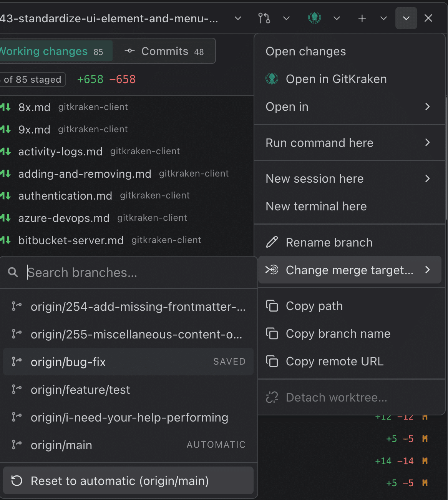Click the commits node icon in Commits tab
The image size is (448, 500).
coord(130,51)
